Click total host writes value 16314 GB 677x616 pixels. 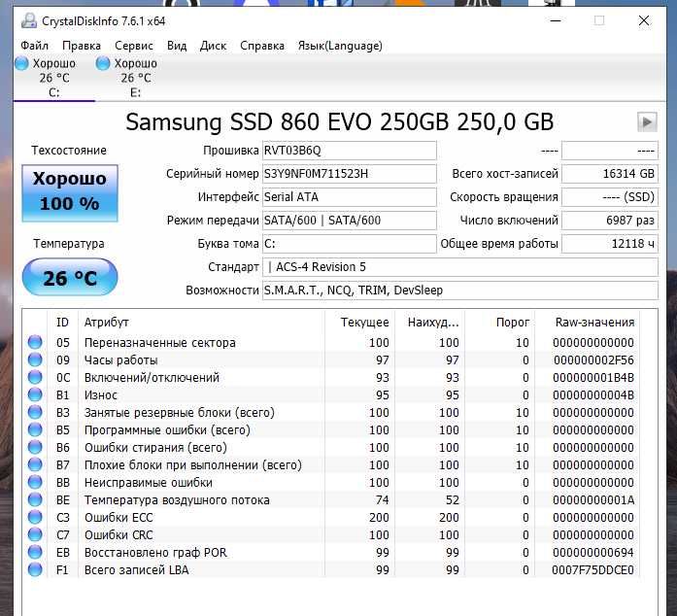pyautogui.click(x=610, y=174)
